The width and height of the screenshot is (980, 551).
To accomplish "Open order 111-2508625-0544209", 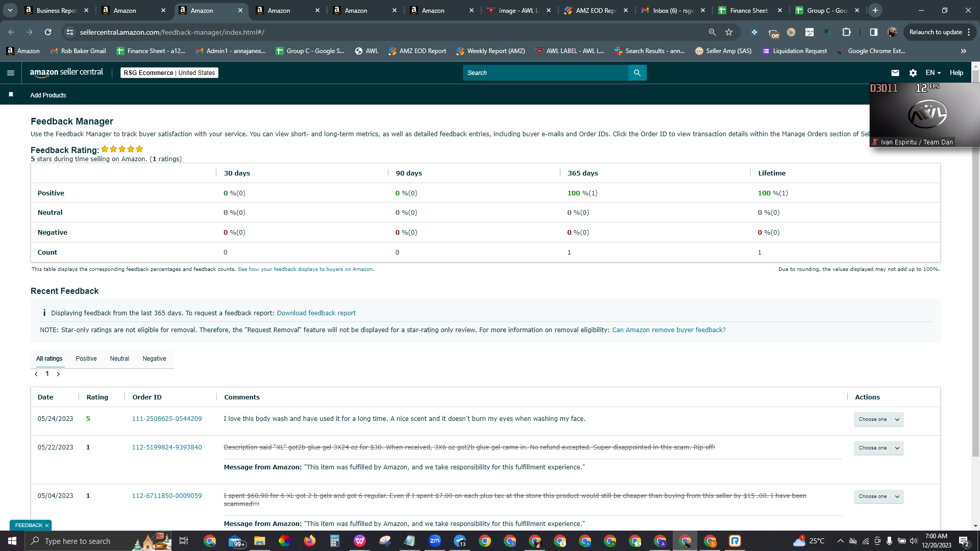I will click(x=167, y=419).
